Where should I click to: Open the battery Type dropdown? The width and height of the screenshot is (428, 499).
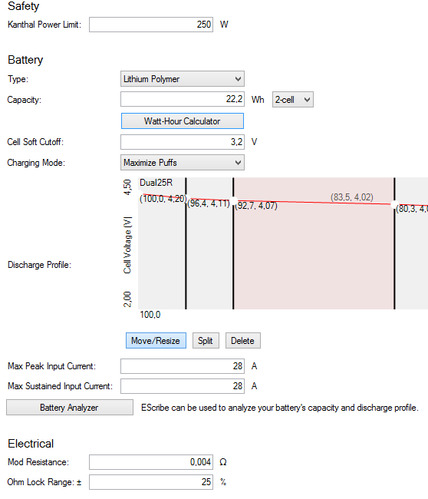pyautogui.click(x=182, y=79)
